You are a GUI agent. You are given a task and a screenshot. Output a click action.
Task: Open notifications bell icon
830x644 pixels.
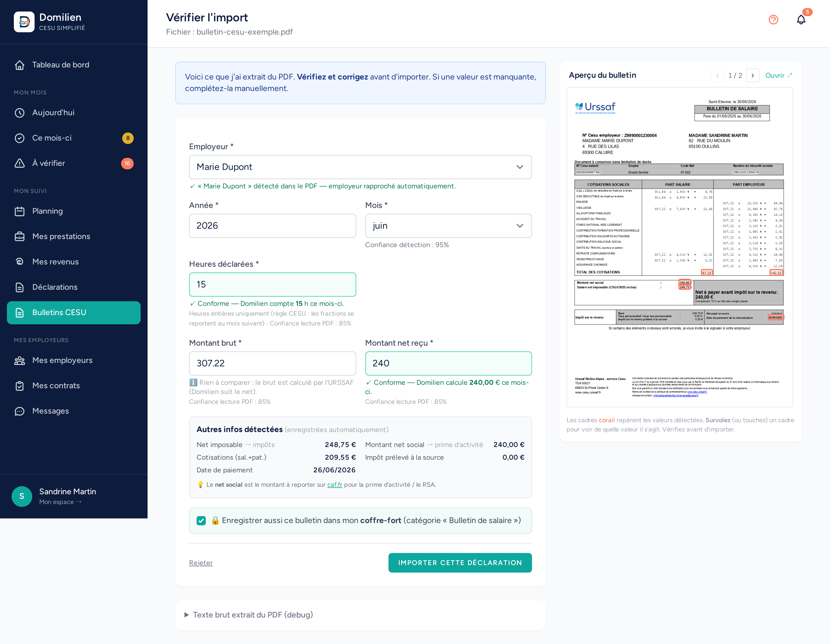[801, 19]
